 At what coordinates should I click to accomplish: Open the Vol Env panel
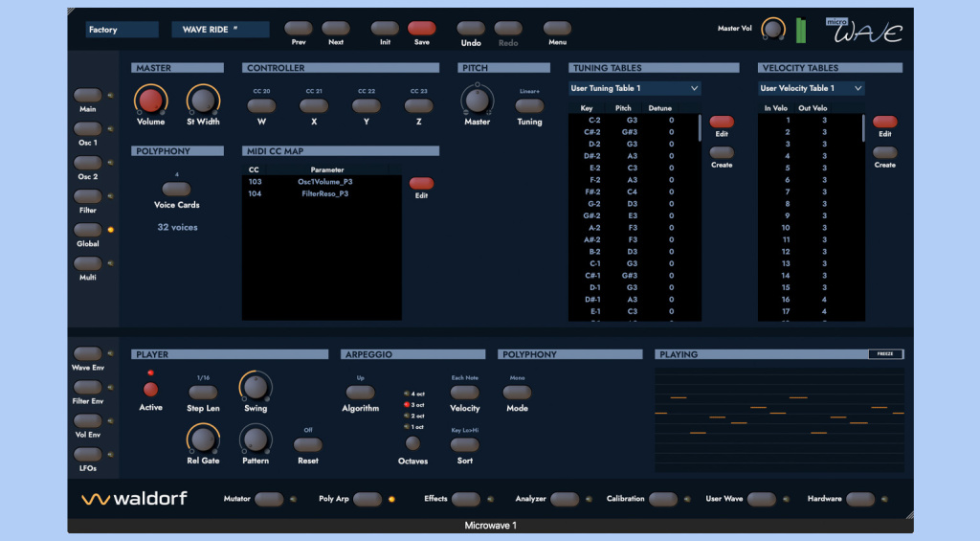click(x=87, y=420)
